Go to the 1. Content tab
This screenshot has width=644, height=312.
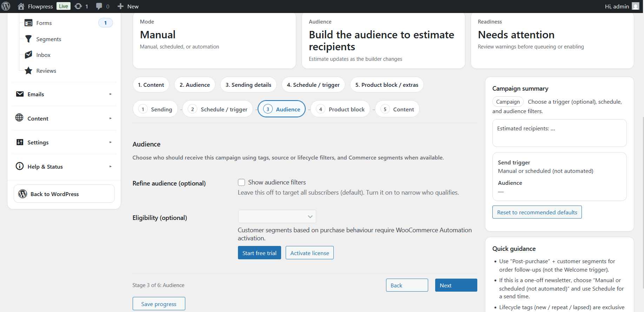(151, 85)
